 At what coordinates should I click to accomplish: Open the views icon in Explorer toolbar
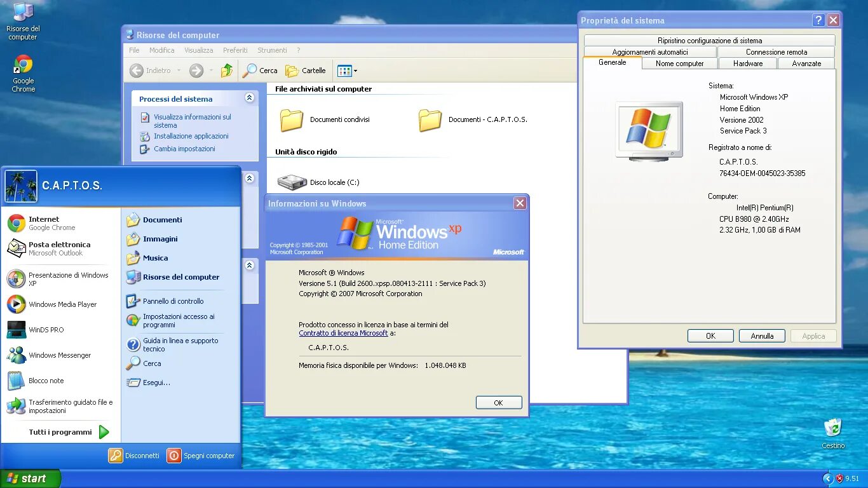(344, 71)
